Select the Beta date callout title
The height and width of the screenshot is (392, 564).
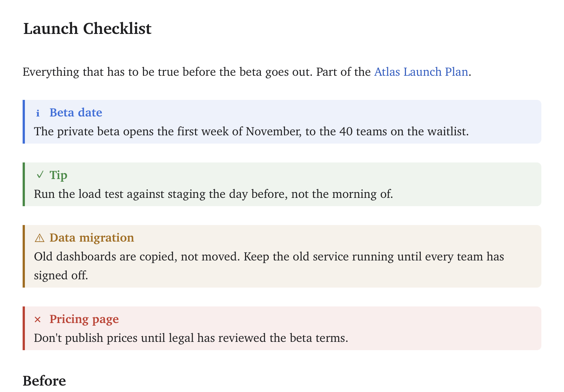point(76,113)
